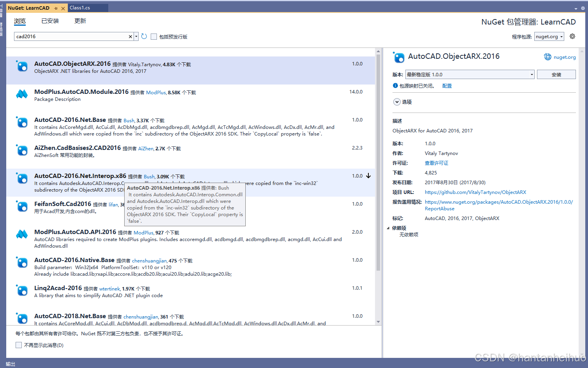
Task: Expand the Options section chevron
Action: [x=397, y=102]
